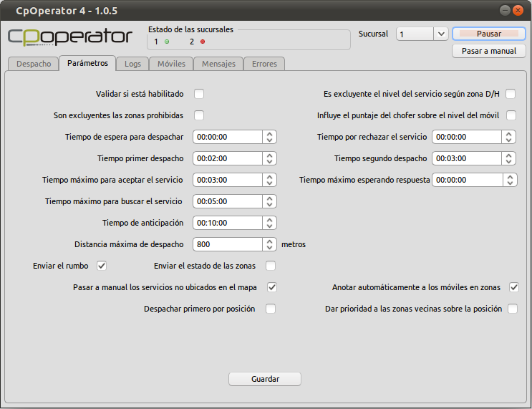
Task: Increase 'Tiempo máximo esperando respuesta' value
Action: tap(510, 177)
